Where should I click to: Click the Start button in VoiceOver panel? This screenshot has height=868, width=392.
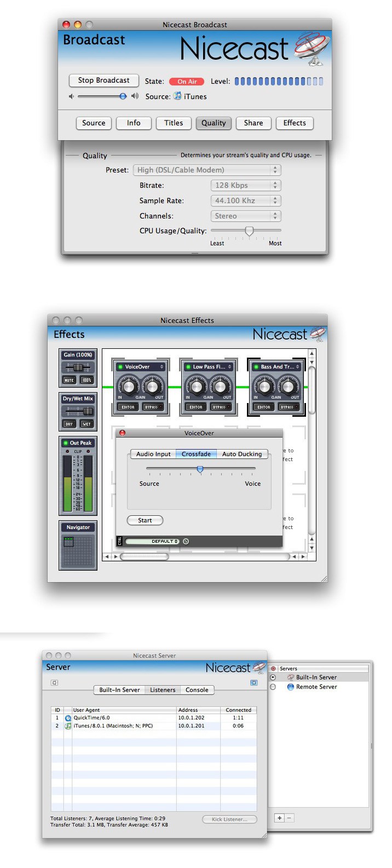pyautogui.click(x=145, y=520)
